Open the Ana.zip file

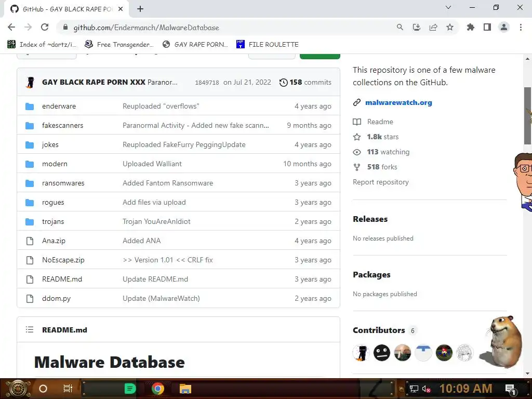54,241
